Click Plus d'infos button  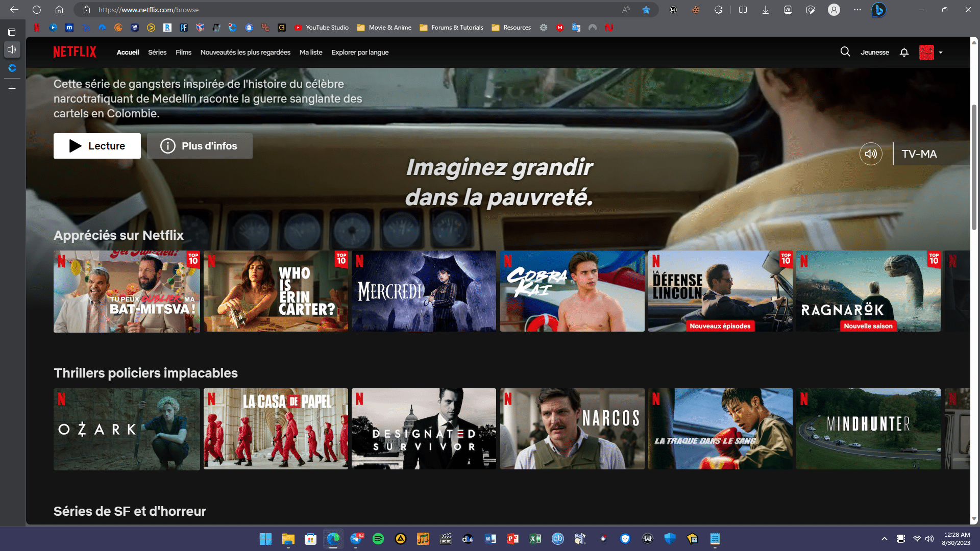pyautogui.click(x=200, y=146)
